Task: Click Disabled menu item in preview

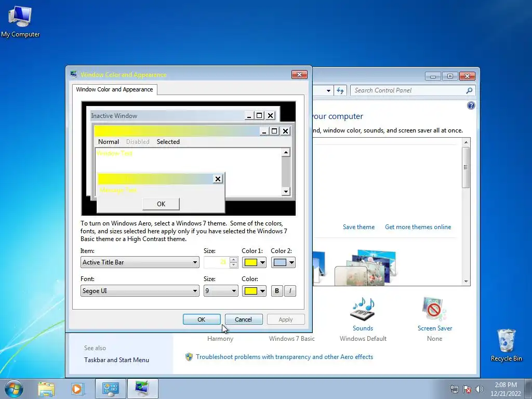Action: (138, 142)
